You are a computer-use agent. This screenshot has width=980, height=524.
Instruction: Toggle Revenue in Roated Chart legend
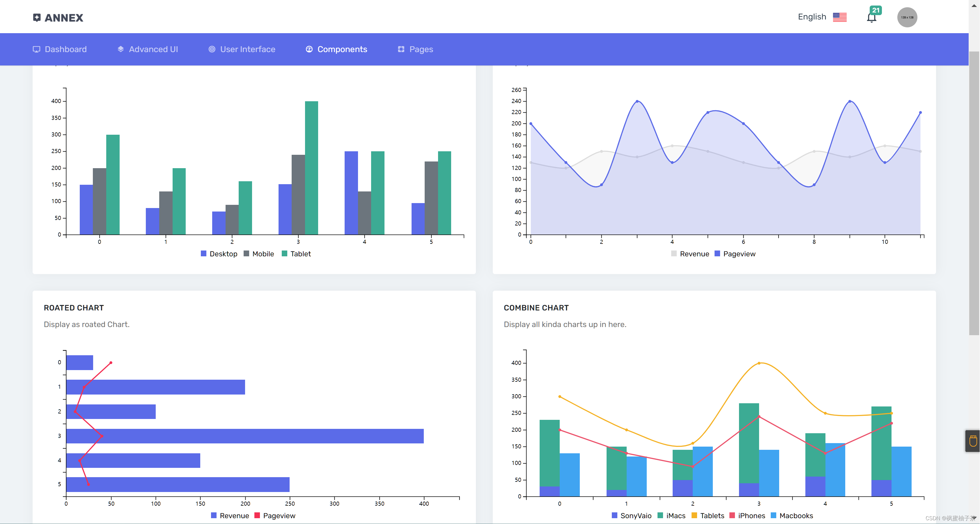230,516
